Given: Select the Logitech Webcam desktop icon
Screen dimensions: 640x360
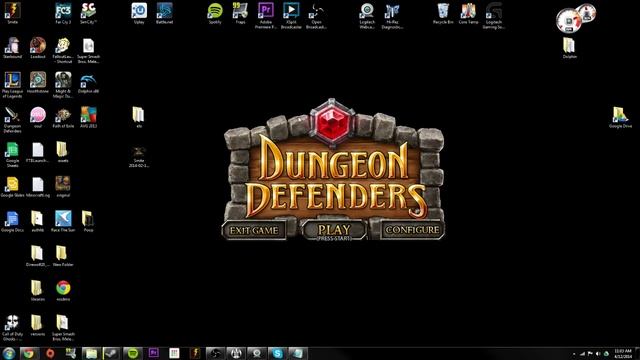Looking at the screenshot, I should click(x=367, y=15).
